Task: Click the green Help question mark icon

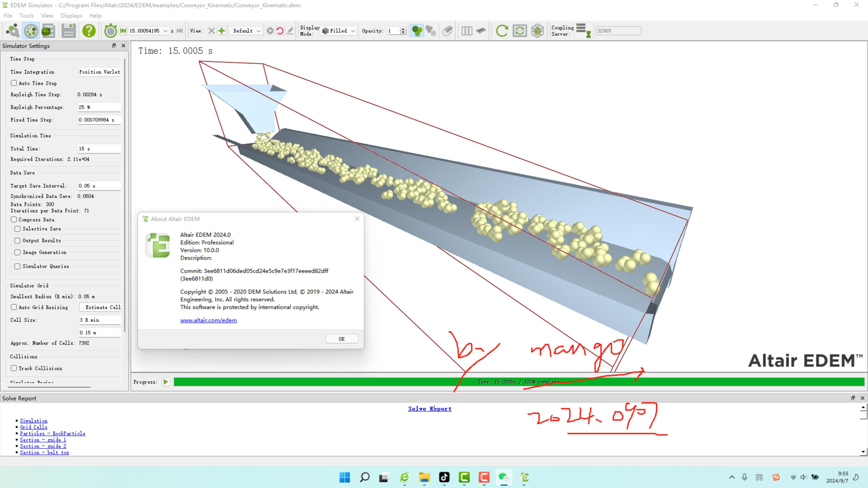Action: pyautogui.click(x=89, y=31)
